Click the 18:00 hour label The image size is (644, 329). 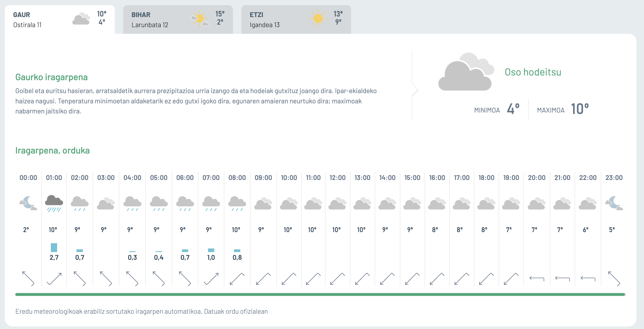click(486, 178)
